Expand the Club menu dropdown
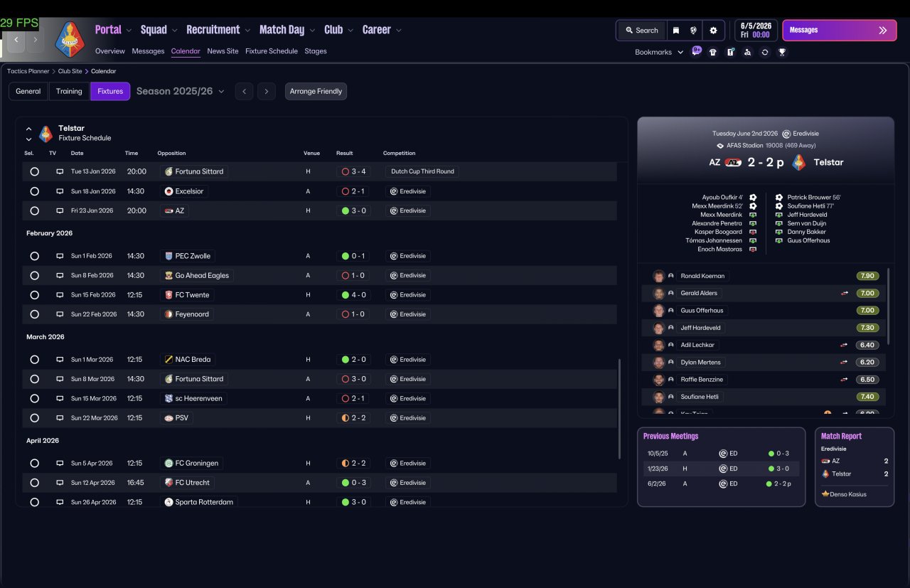 350,31
